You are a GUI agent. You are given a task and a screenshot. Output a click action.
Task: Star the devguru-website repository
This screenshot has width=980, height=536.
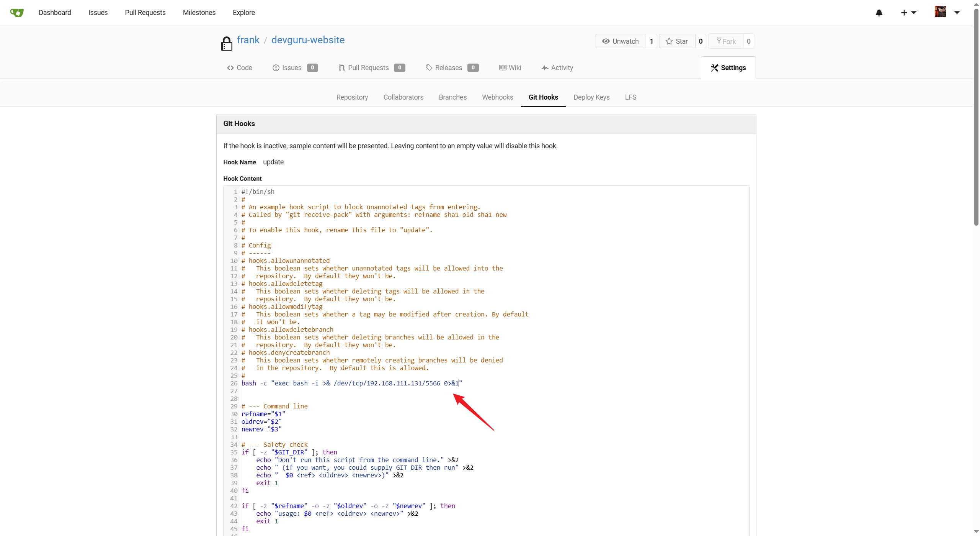coord(677,41)
